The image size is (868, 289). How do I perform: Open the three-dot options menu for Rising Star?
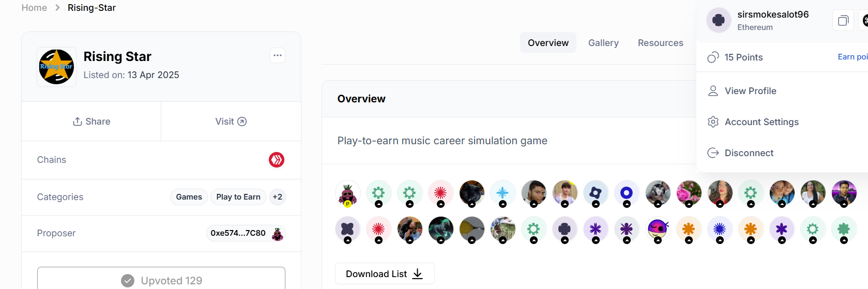(278, 55)
